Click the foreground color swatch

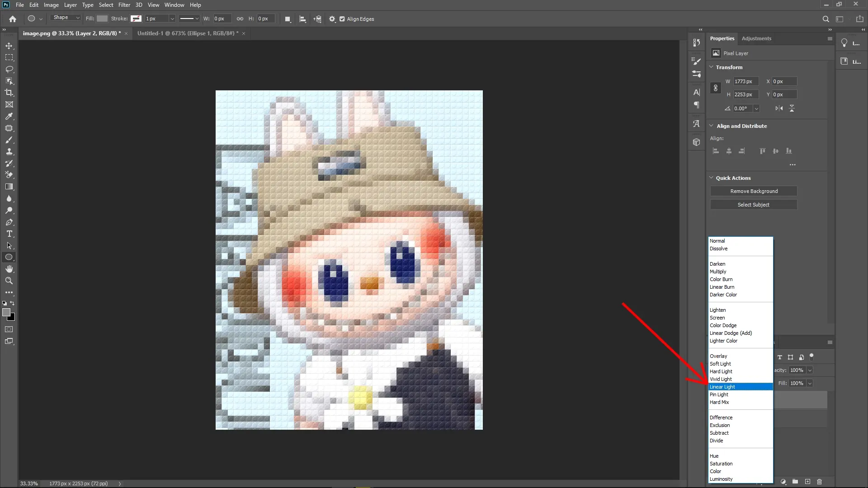(x=7, y=312)
